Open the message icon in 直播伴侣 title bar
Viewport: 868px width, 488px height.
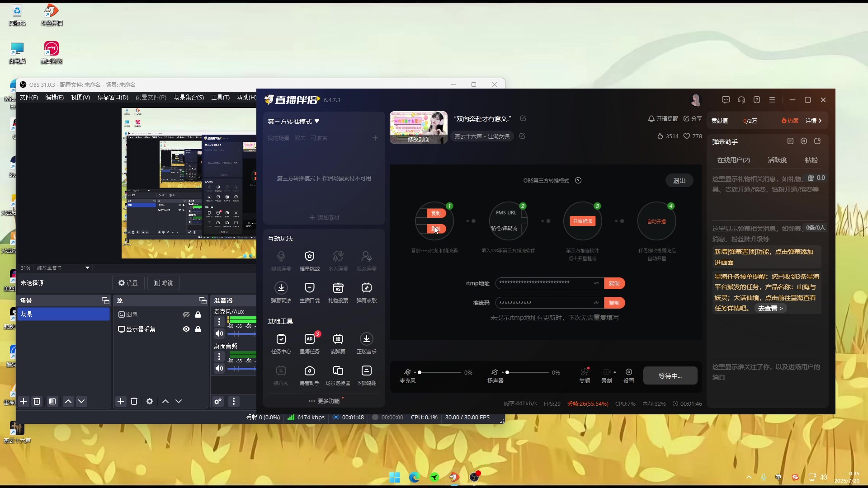[726, 100]
